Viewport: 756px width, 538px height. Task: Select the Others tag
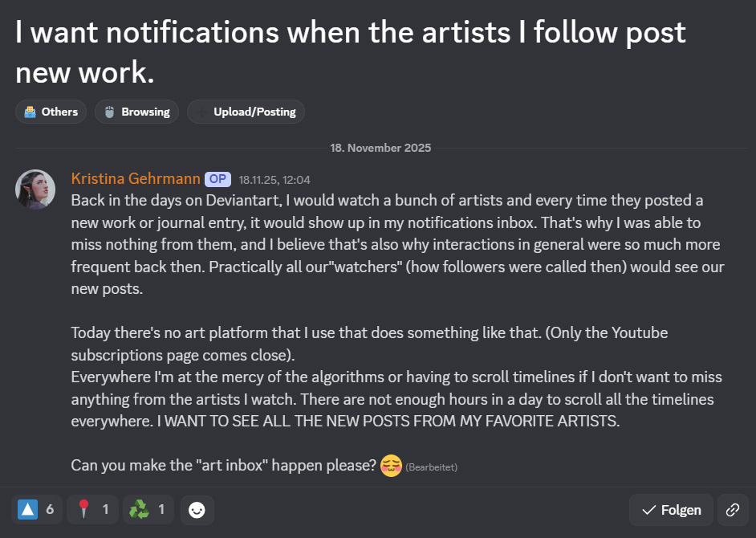(51, 112)
